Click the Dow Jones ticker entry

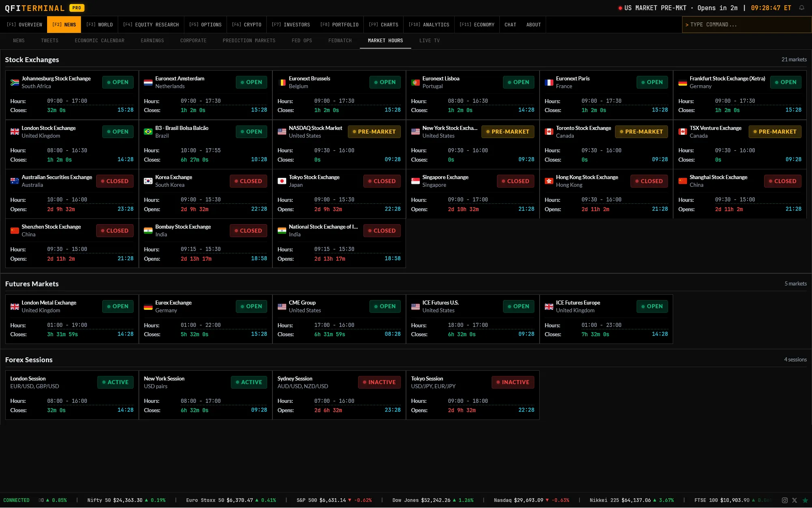coord(433,500)
